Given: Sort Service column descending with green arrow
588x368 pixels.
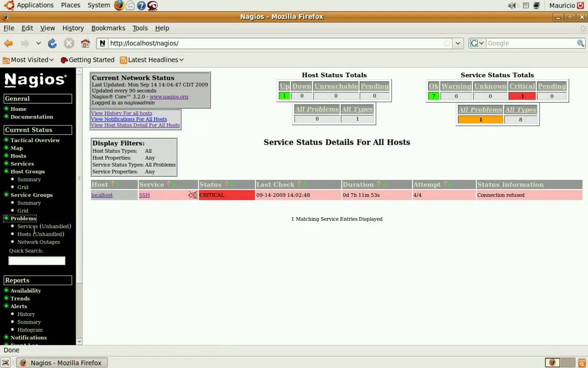Looking at the screenshot, I should click(174, 184).
